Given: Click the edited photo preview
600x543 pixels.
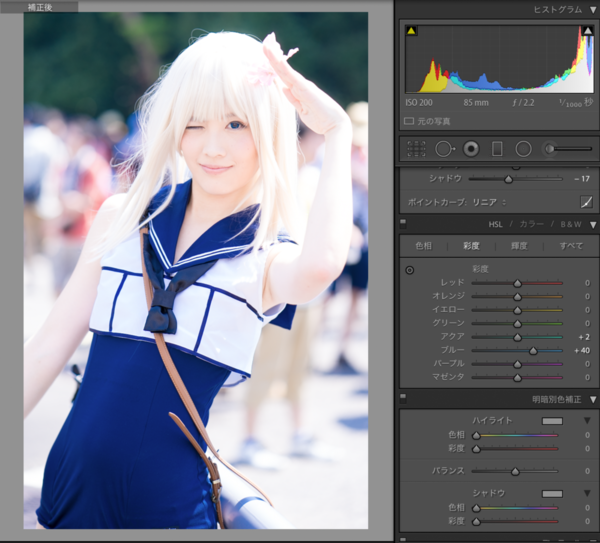Looking at the screenshot, I should (x=196, y=271).
